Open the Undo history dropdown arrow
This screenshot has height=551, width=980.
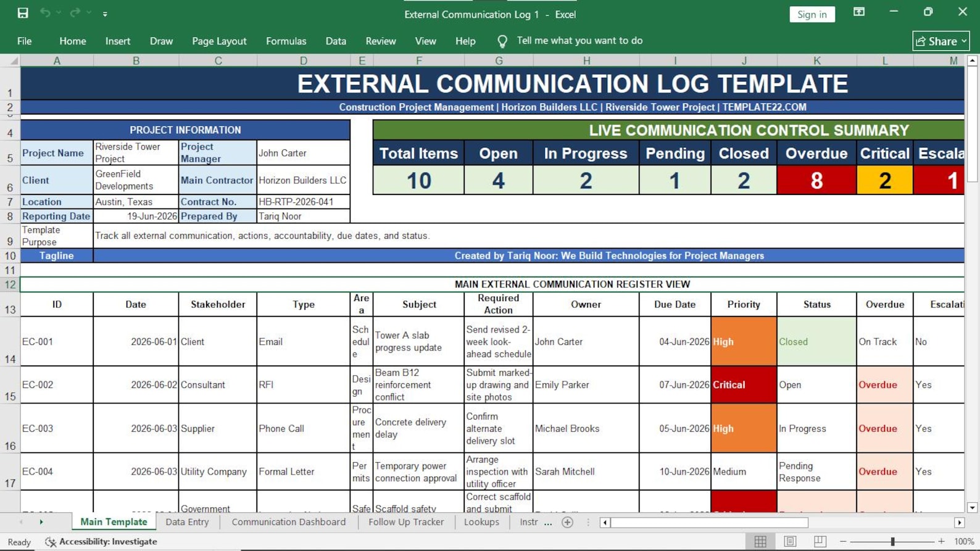(59, 13)
